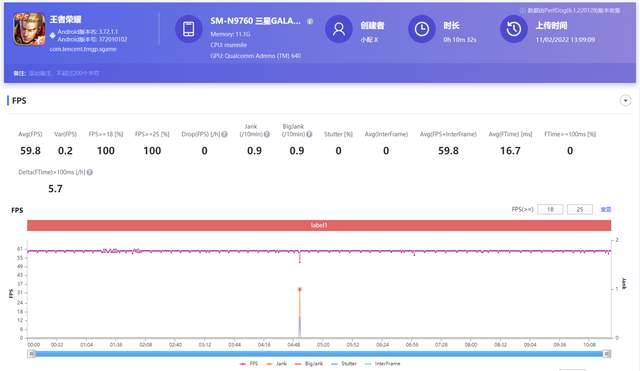Click the GPU Qualcomm Adreno 640 line

[x=256, y=56]
